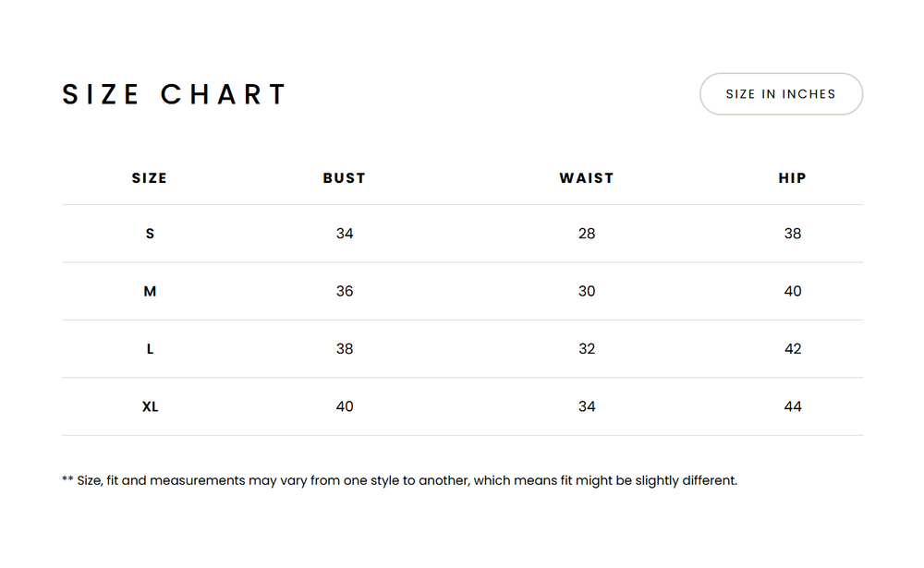Screen dimensions: 924x568
Task: Click waist value 30 for size M
Action: tap(587, 292)
